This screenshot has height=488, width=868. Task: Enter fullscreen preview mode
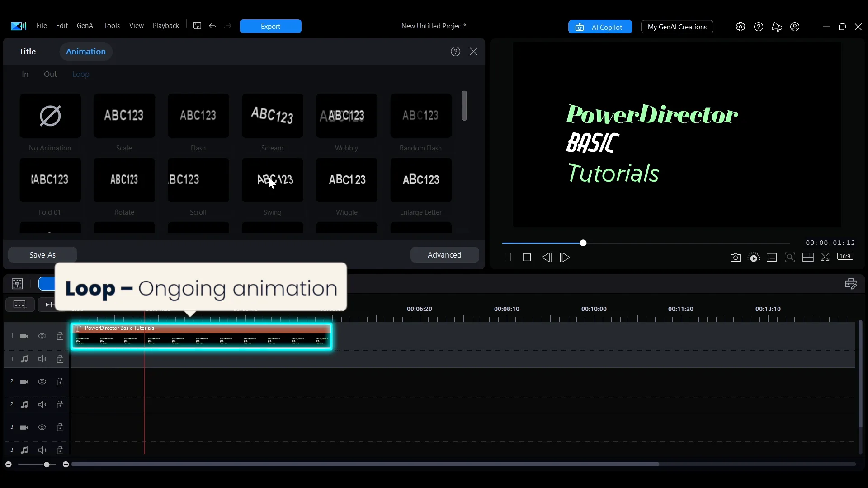[825, 257]
